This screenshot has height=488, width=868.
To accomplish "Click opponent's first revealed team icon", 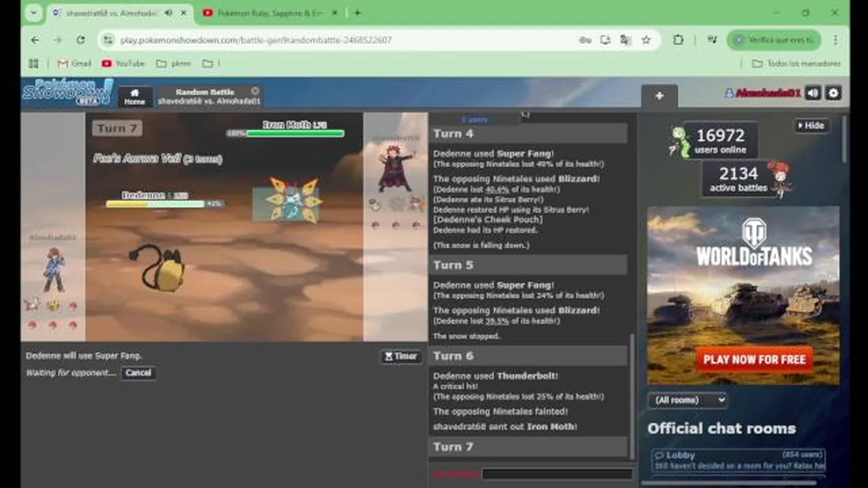I will pyautogui.click(x=375, y=203).
